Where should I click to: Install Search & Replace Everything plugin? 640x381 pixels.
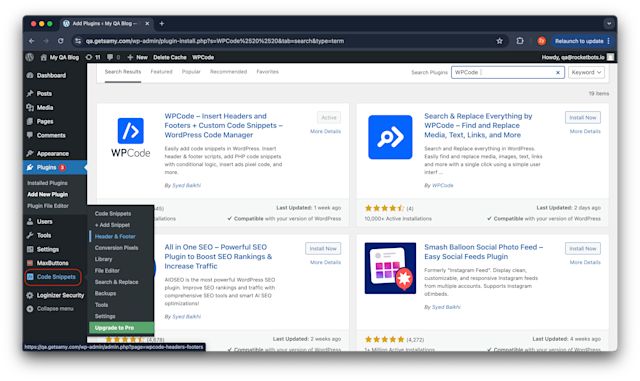point(582,118)
